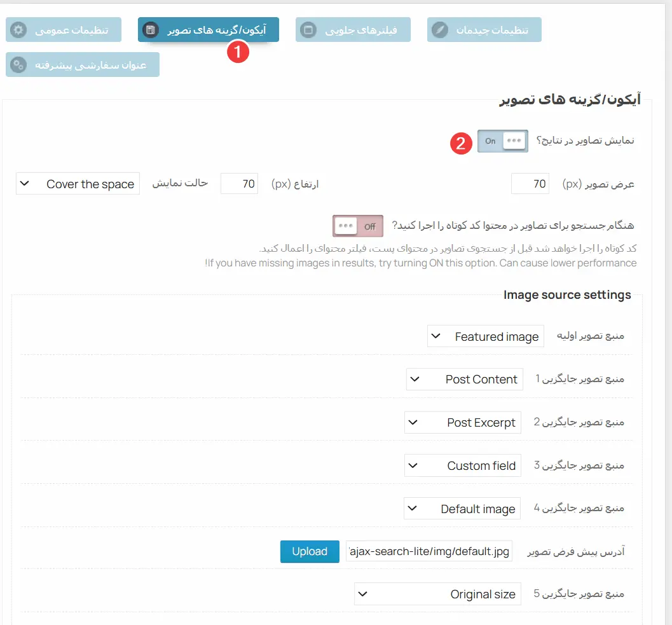Open Default image alternative source 4 dropdown
This screenshot has height=625, width=672.
(462, 509)
